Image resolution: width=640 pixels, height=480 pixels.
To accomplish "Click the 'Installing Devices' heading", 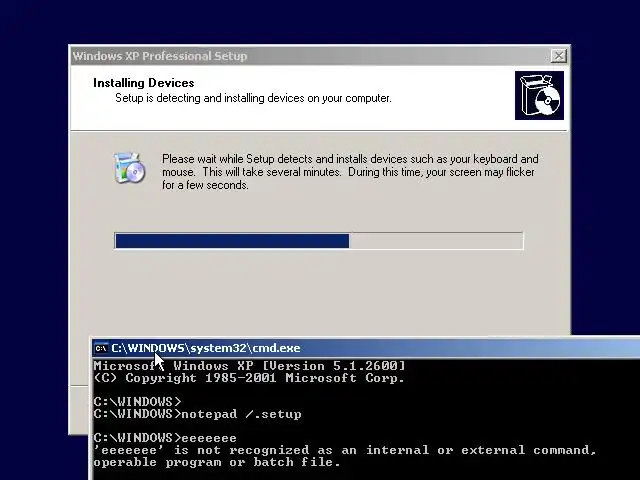I will click(x=144, y=83).
